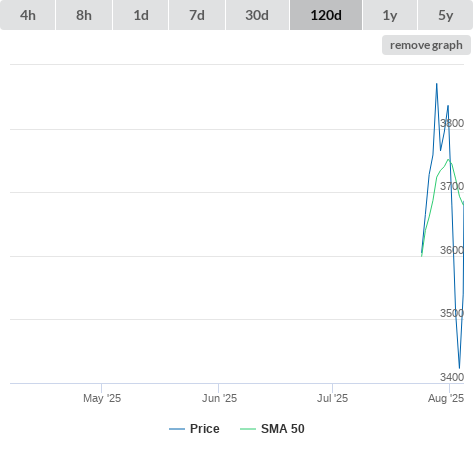Viewport: 474px width, 455px height.
Task: Switch chart to 1y range
Action: click(390, 15)
